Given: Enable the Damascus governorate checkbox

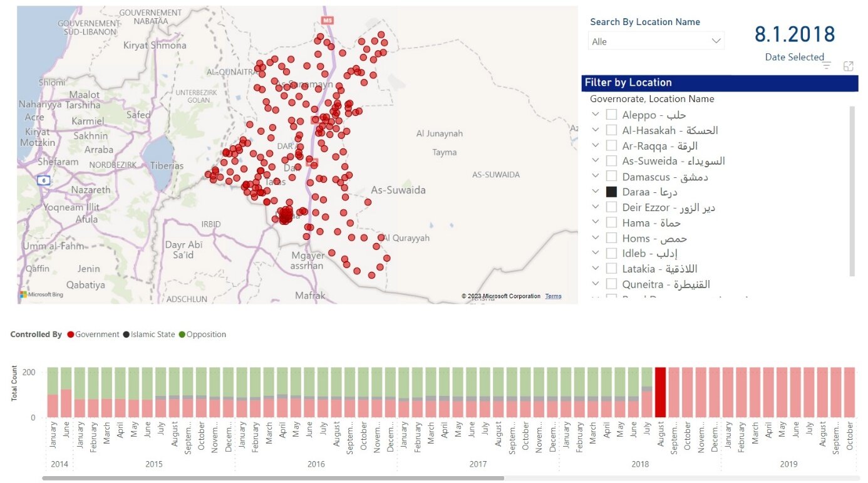Looking at the screenshot, I should coord(612,177).
